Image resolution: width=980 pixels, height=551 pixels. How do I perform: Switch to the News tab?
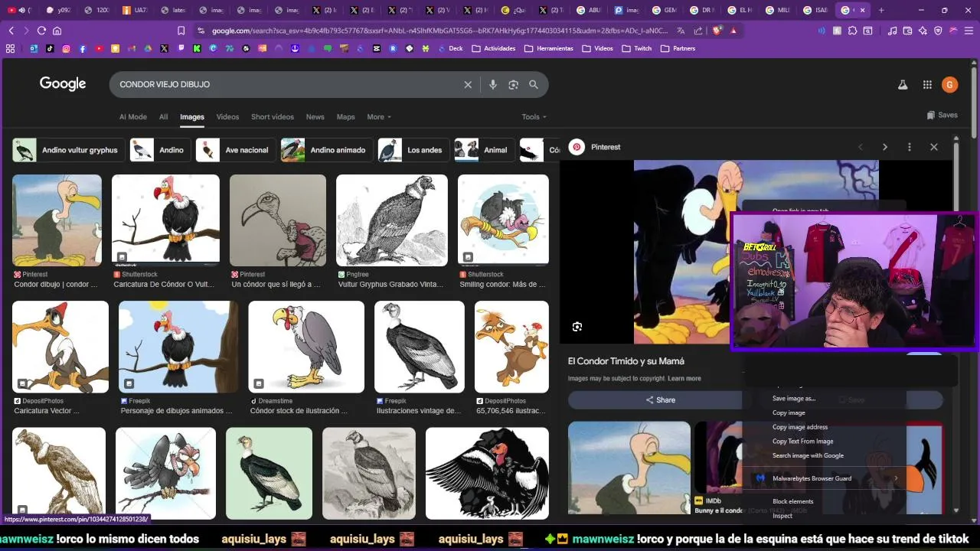point(315,117)
